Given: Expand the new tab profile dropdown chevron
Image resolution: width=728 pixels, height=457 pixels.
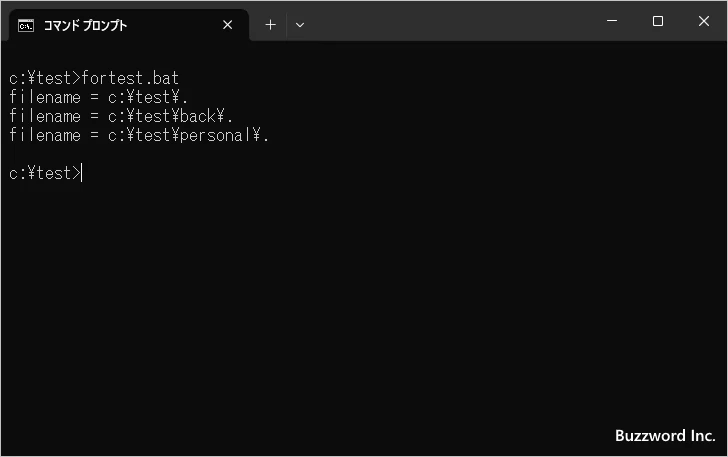Looking at the screenshot, I should 300,25.
